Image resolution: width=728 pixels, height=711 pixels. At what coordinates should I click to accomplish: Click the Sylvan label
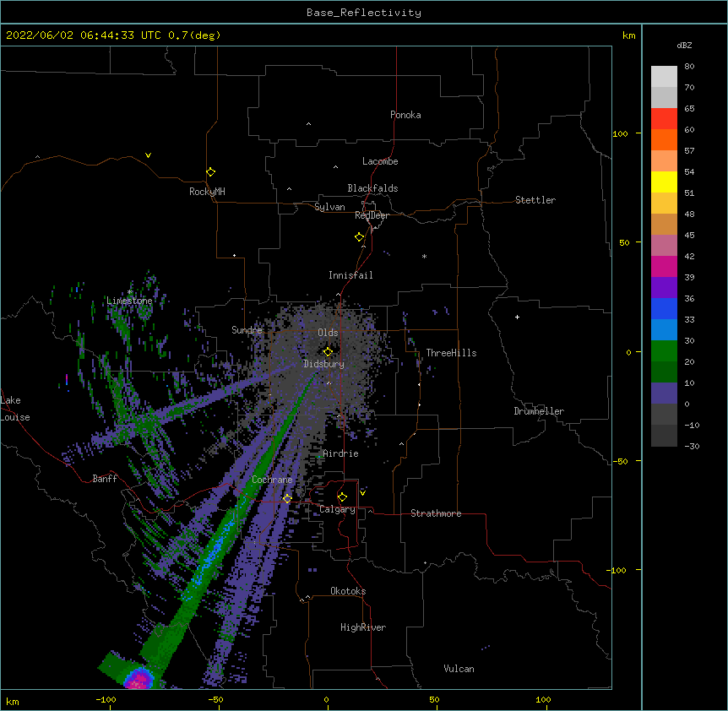[329, 207]
